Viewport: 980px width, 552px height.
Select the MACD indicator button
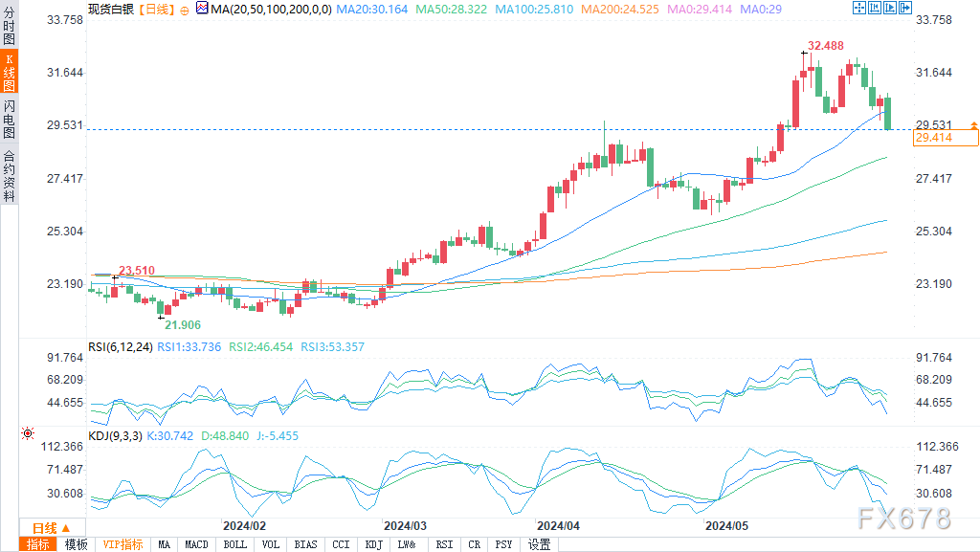196,544
